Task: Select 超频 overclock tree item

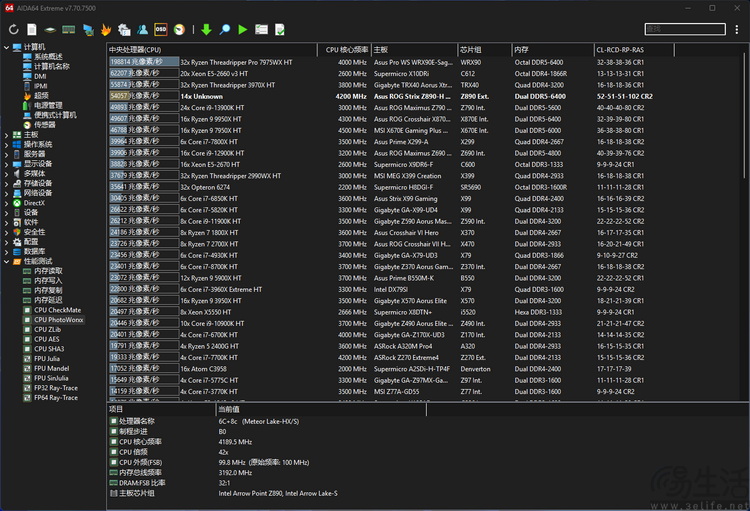Action: (x=41, y=96)
